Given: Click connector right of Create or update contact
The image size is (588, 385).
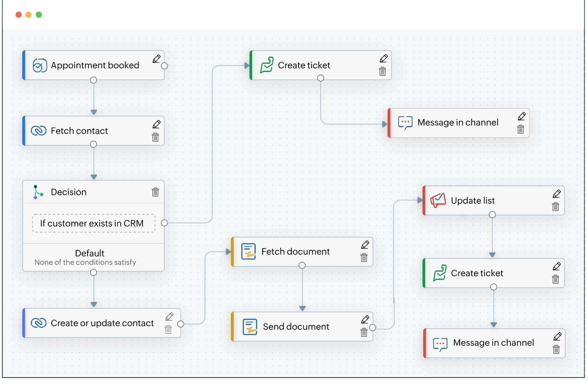Looking at the screenshot, I should (x=181, y=324).
